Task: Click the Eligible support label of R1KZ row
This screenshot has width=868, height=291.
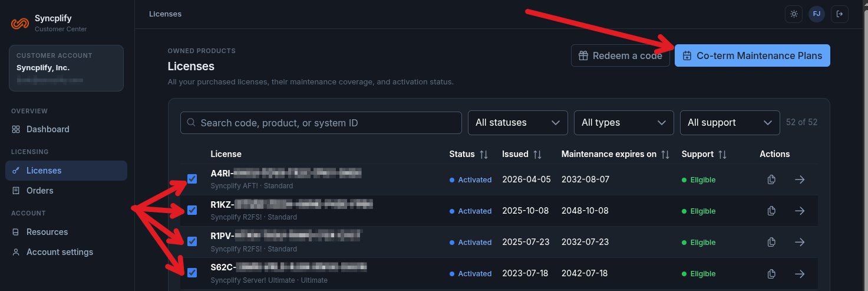Action: (x=699, y=211)
